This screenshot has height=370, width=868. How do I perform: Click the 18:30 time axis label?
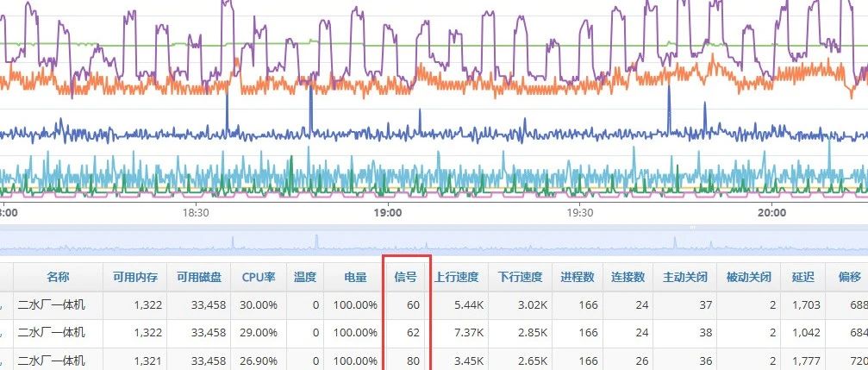coord(196,213)
